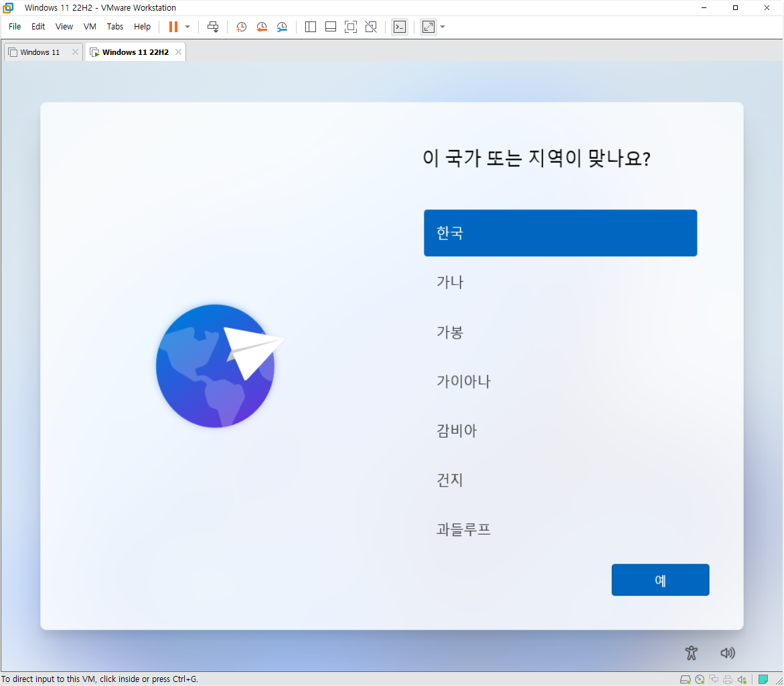Confirm region with the 예 button

click(660, 580)
